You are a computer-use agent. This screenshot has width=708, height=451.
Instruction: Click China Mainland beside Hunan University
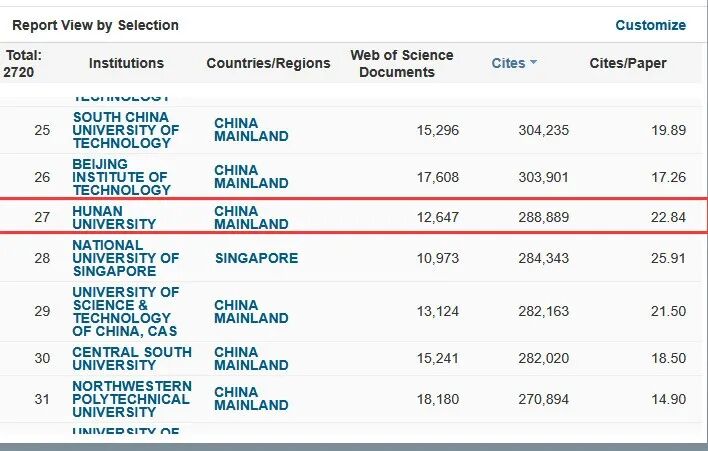click(x=251, y=217)
